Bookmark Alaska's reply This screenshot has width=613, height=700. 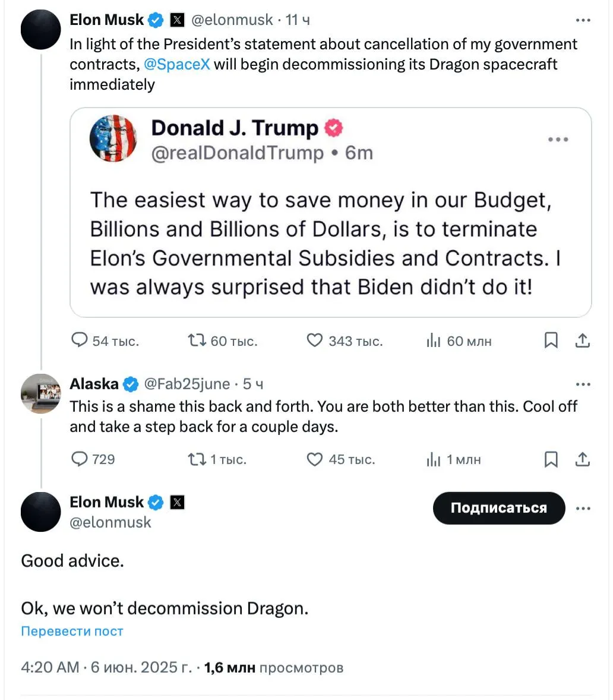[x=551, y=459]
